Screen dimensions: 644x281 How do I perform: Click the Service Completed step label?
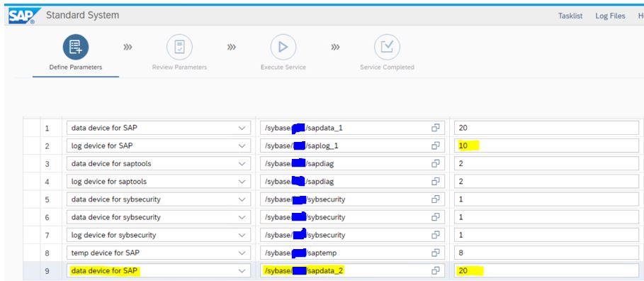click(x=387, y=67)
